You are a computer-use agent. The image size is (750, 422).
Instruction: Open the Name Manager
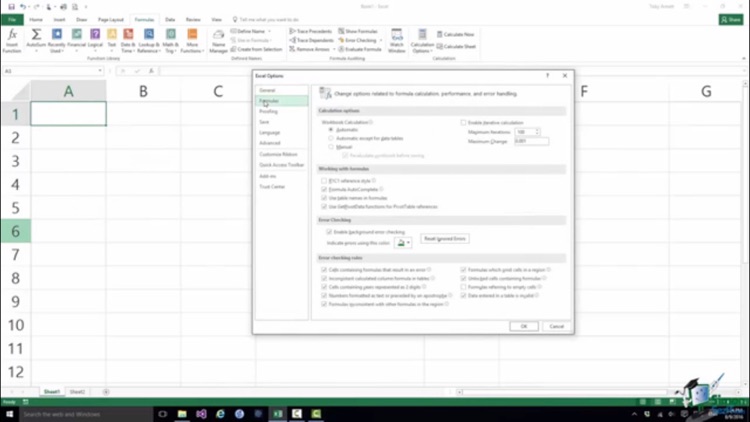click(x=218, y=41)
